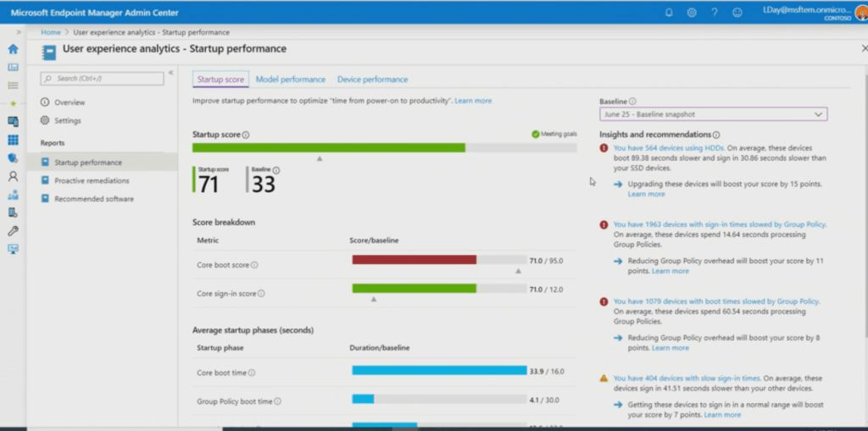Click info icon next to Core boot score
This screenshot has width=868, height=431.
coord(254,265)
